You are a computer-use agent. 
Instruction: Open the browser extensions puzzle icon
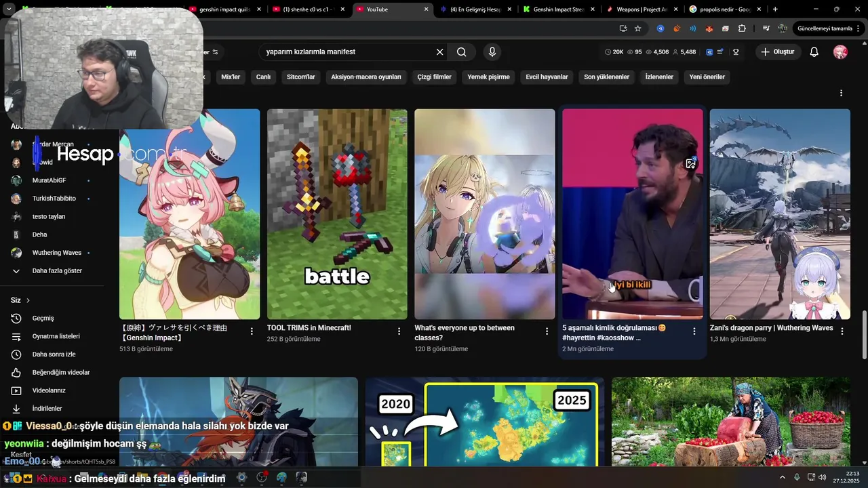pos(742,28)
